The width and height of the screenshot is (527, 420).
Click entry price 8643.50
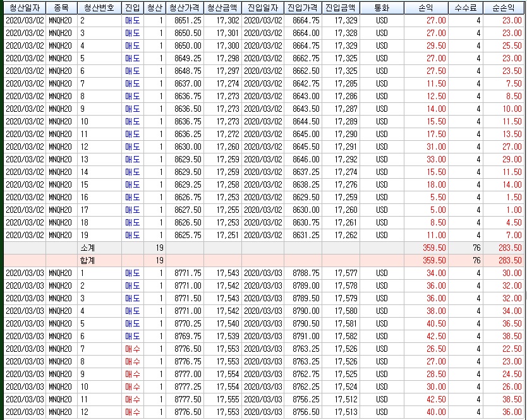point(306,109)
